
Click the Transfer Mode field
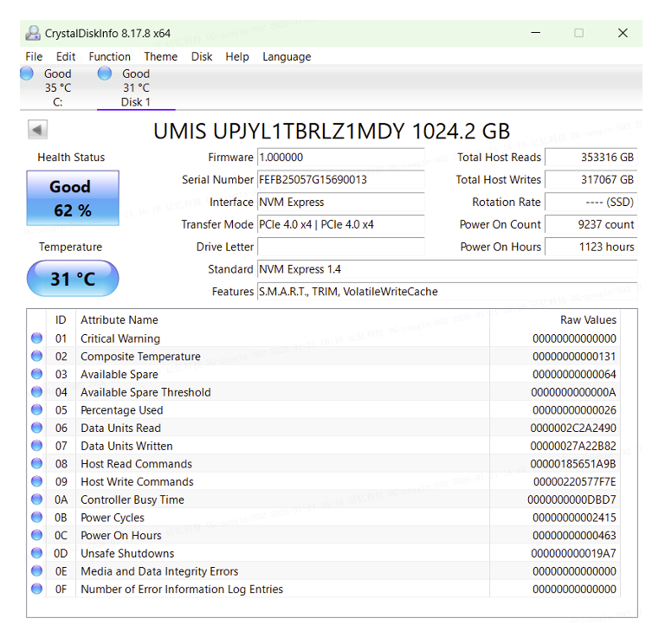point(340,225)
